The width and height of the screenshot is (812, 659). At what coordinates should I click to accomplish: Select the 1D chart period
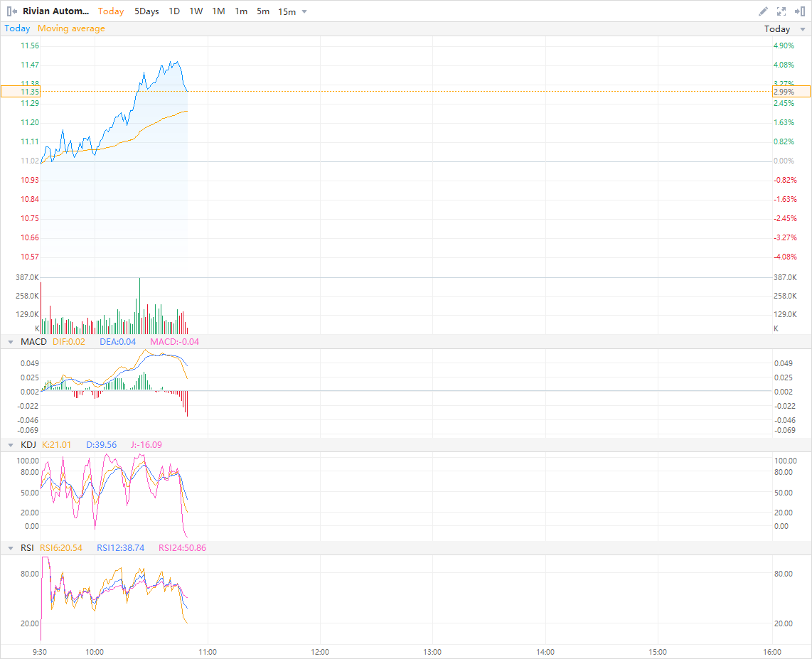click(x=174, y=11)
